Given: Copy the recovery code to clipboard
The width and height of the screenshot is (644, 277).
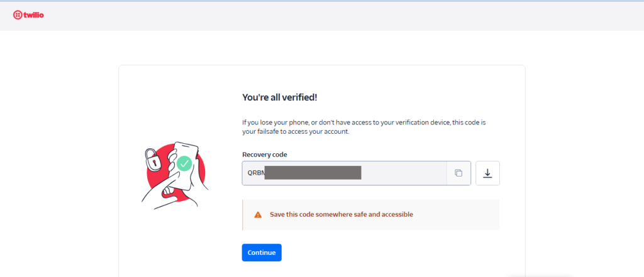Looking at the screenshot, I should 458,173.
